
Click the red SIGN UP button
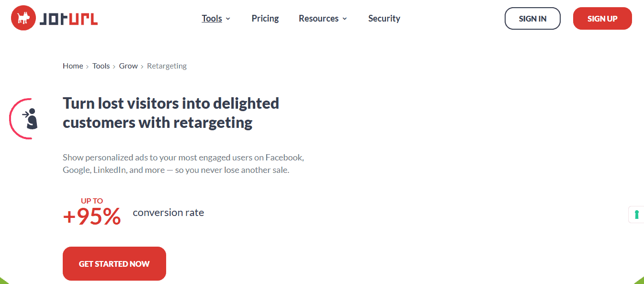(602, 19)
